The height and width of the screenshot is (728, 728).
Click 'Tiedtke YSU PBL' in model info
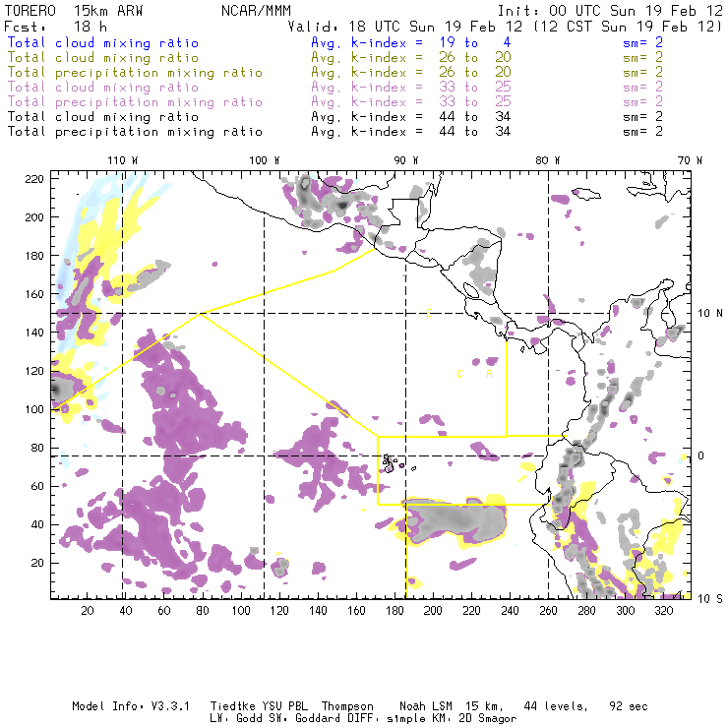[x=259, y=706]
